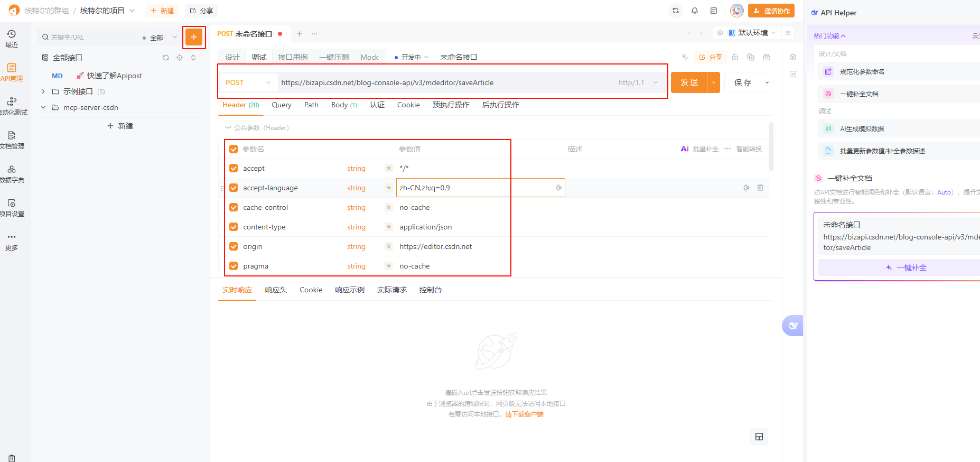The height and width of the screenshot is (462, 980).
Task: Uncheck the cache-control header checkbox
Action: 234,207
